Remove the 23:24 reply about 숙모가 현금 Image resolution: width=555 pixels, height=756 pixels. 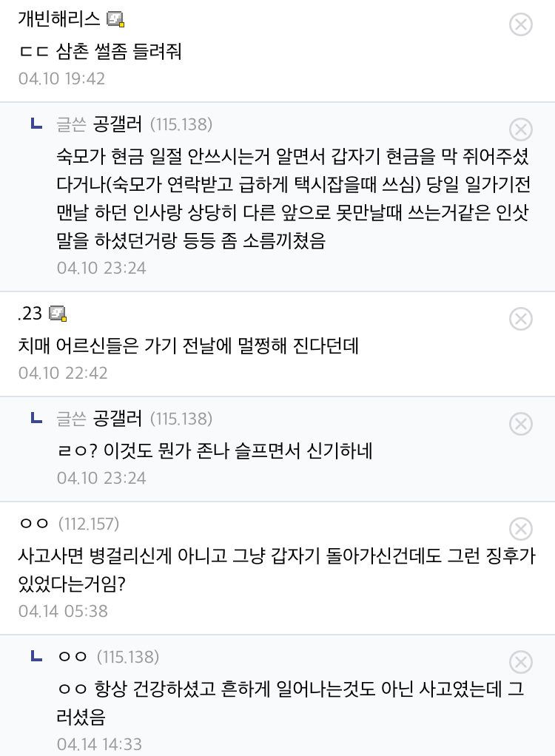(x=521, y=129)
